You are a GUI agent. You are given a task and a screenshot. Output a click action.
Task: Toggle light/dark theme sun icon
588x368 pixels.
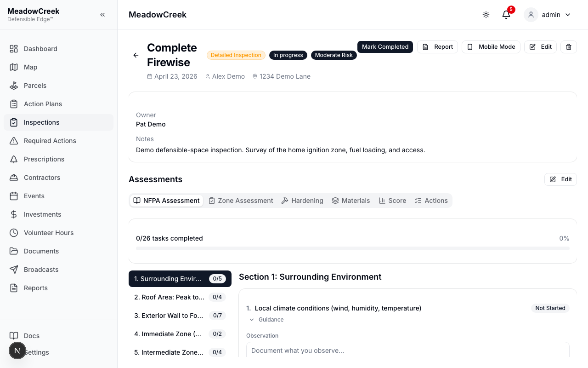[x=486, y=15]
